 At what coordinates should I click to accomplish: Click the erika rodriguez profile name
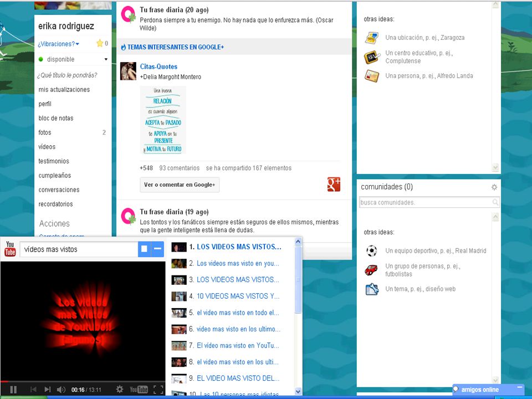click(66, 26)
